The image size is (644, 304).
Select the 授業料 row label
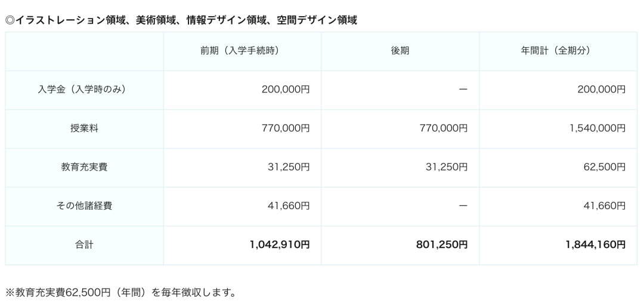click(x=84, y=129)
